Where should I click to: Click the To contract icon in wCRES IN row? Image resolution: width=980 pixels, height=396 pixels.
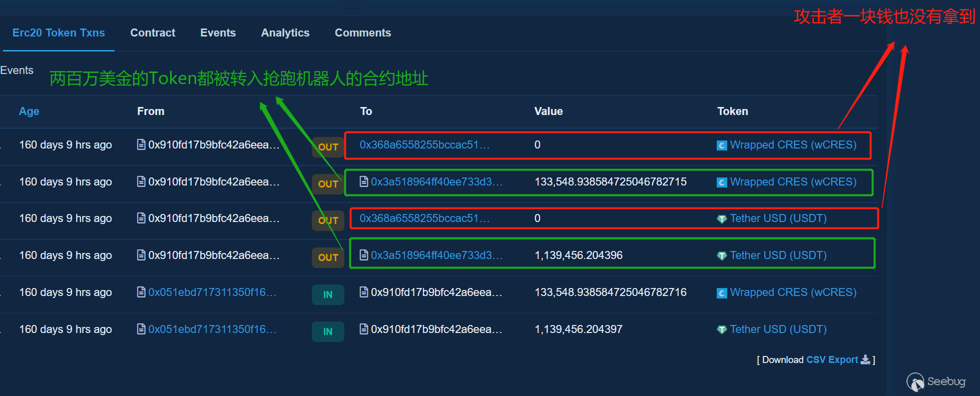pos(364,292)
